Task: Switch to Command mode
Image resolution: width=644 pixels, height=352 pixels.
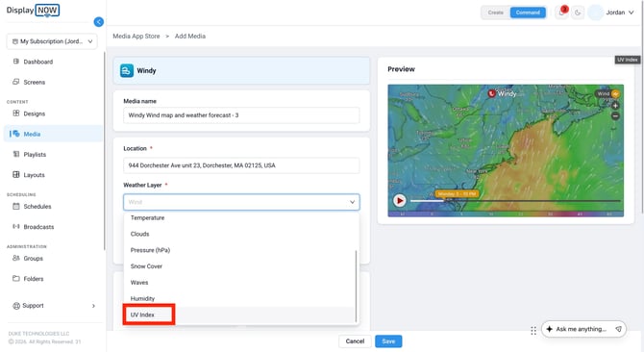Action: [x=528, y=13]
